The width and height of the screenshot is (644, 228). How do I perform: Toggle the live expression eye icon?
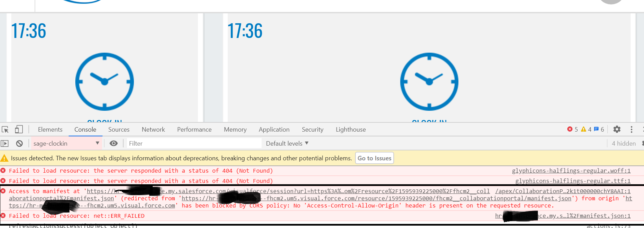coord(114,144)
